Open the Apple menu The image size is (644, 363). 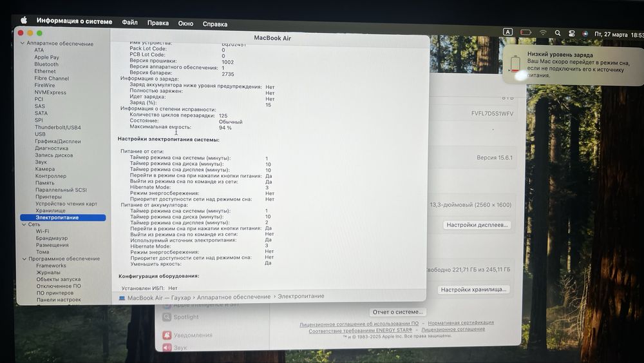(x=24, y=20)
